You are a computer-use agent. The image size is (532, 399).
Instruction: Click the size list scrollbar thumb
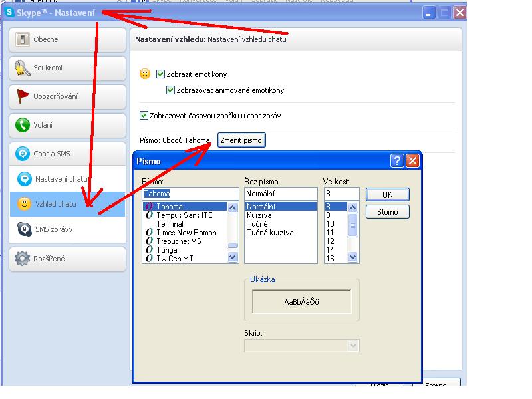pos(353,225)
